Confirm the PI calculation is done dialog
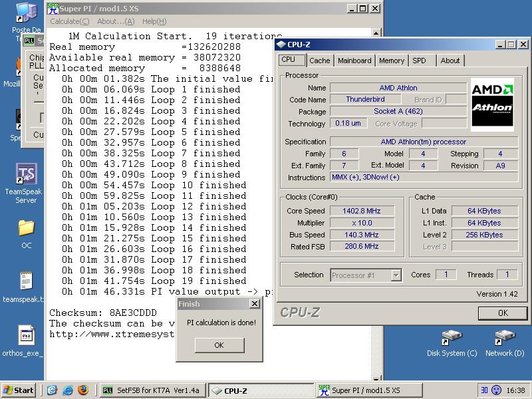 (x=219, y=345)
